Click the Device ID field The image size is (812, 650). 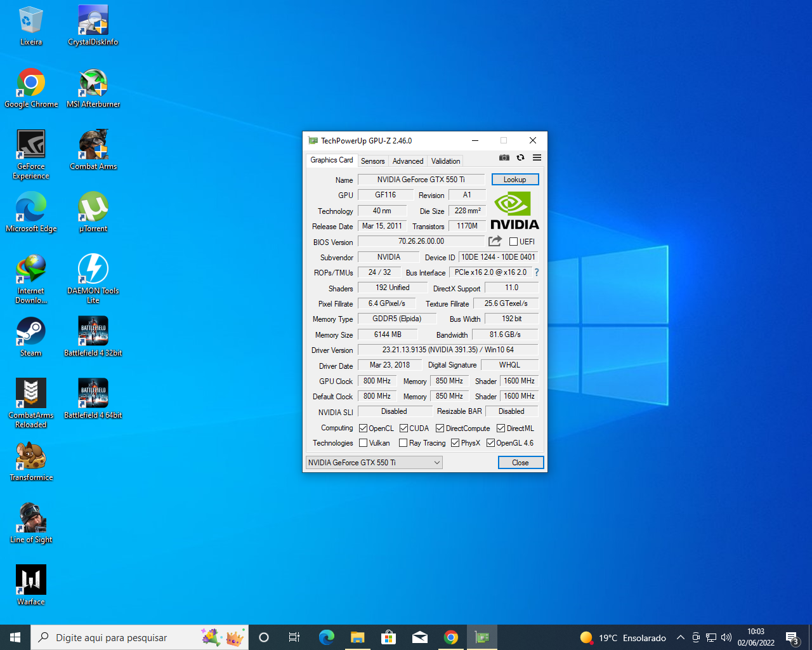[x=498, y=257]
